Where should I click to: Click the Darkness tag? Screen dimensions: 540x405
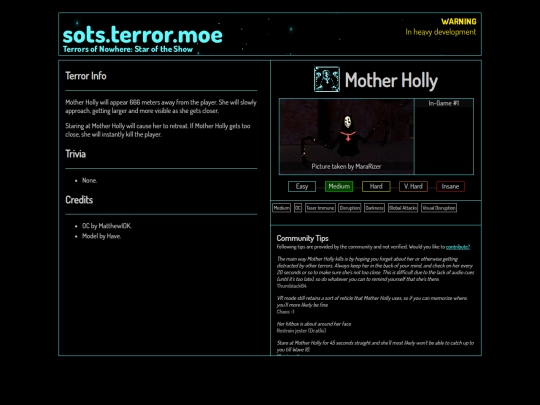pyautogui.click(x=374, y=208)
